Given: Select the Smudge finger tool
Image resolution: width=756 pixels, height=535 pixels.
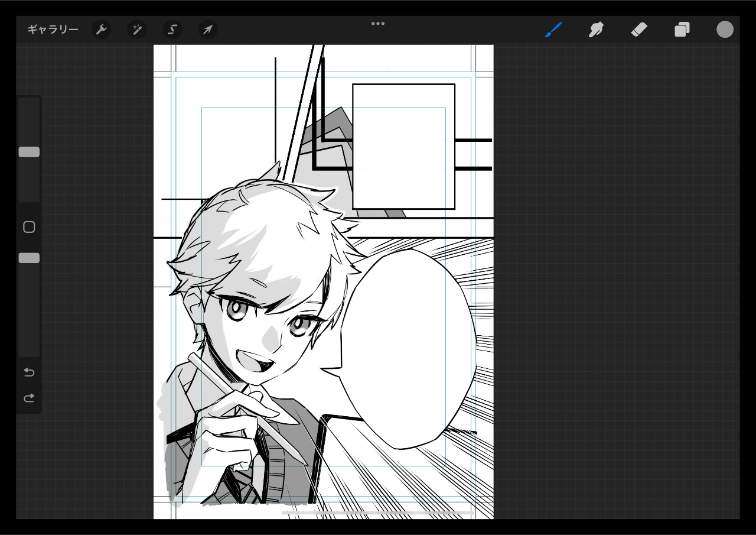Looking at the screenshot, I should (596, 30).
